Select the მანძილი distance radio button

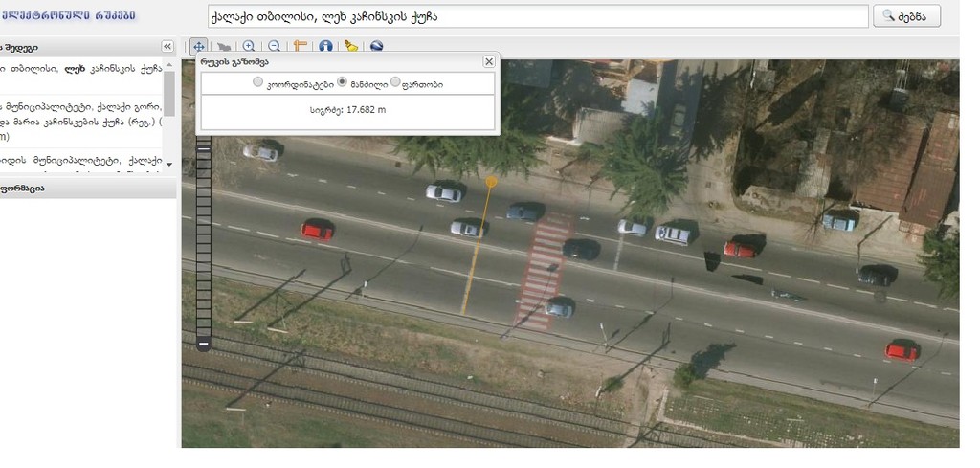pyautogui.click(x=342, y=82)
